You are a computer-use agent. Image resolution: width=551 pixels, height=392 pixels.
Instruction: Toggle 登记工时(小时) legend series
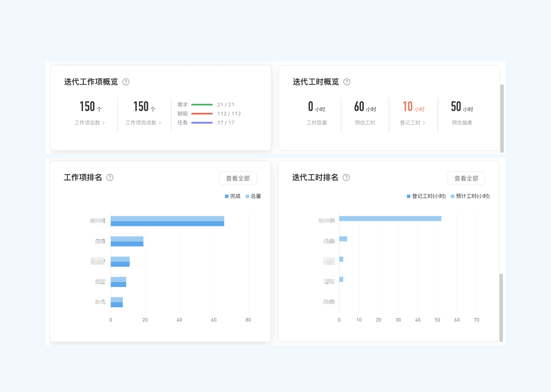click(426, 196)
